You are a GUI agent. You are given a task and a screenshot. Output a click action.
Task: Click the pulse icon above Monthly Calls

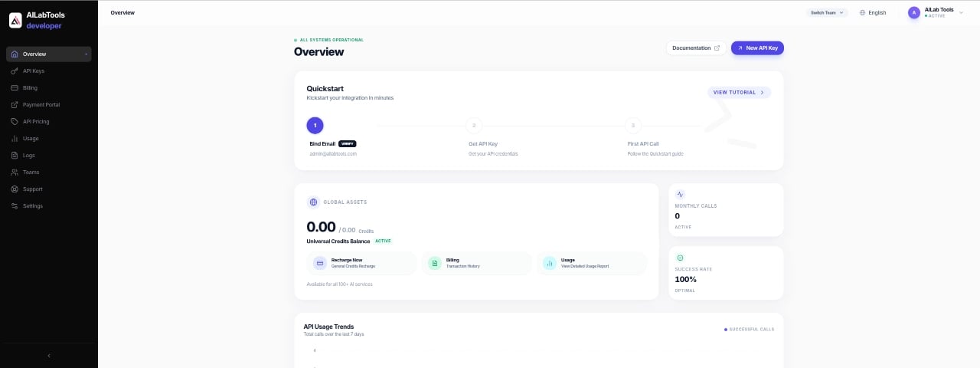point(681,195)
